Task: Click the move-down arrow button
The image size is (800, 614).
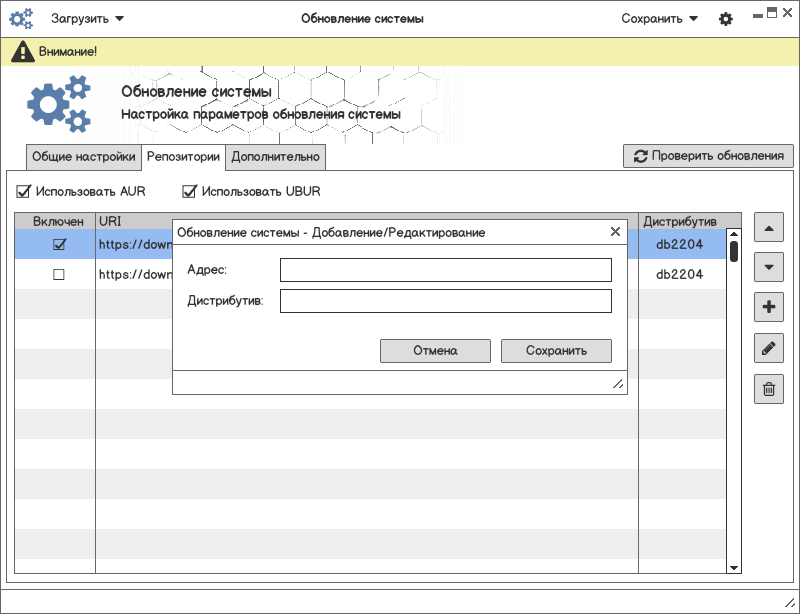Action: point(768,268)
